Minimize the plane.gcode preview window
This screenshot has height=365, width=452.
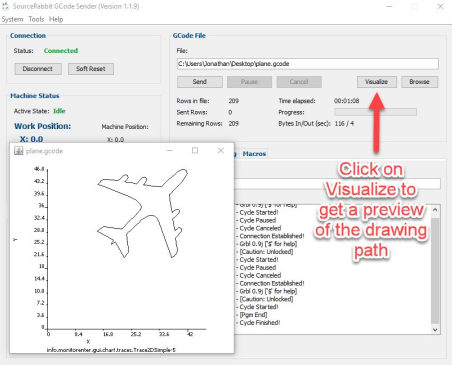pyautogui.click(x=170, y=150)
